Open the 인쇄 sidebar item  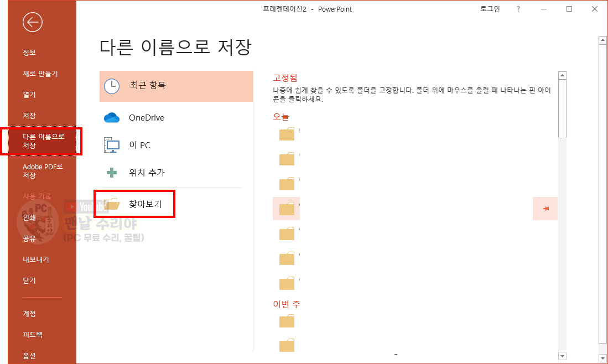tap(29, 217)
